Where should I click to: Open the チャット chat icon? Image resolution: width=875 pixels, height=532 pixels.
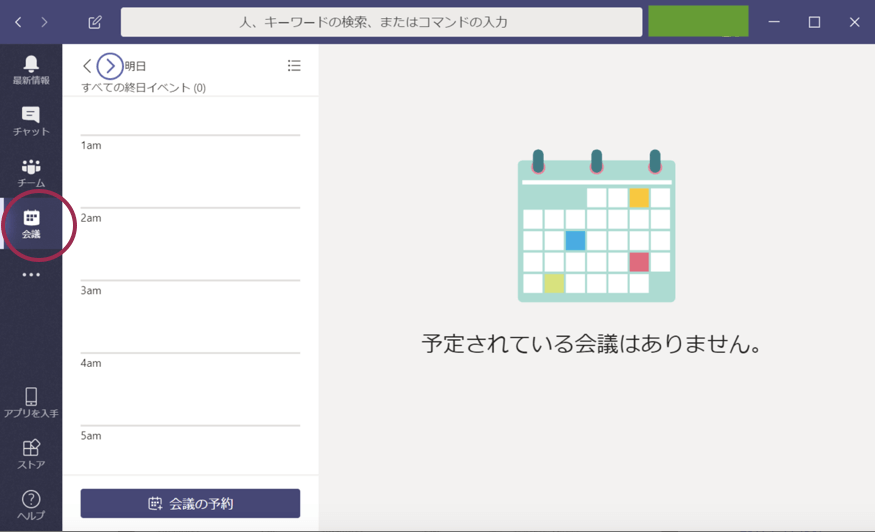(x=31, y=120)
